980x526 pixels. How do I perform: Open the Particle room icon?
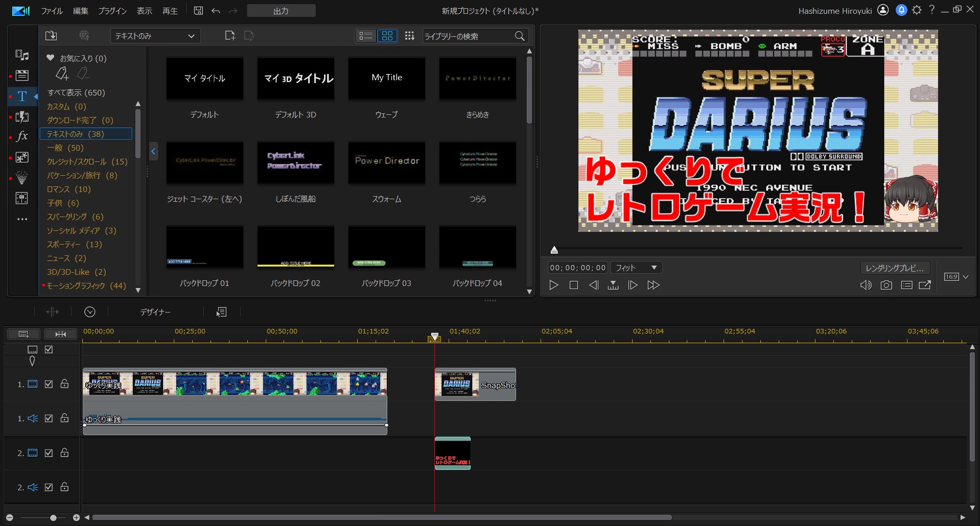[x=22, y=178]
